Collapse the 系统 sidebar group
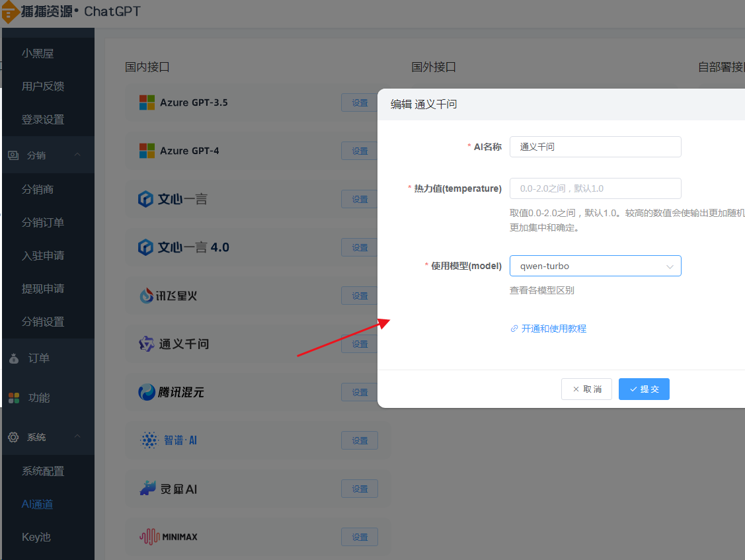Viewport: 745px width, 560px height. coord(77,436)
